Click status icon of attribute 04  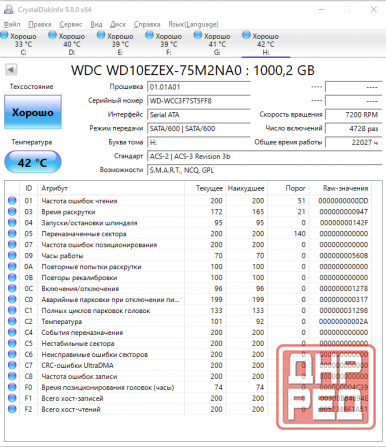12,223
